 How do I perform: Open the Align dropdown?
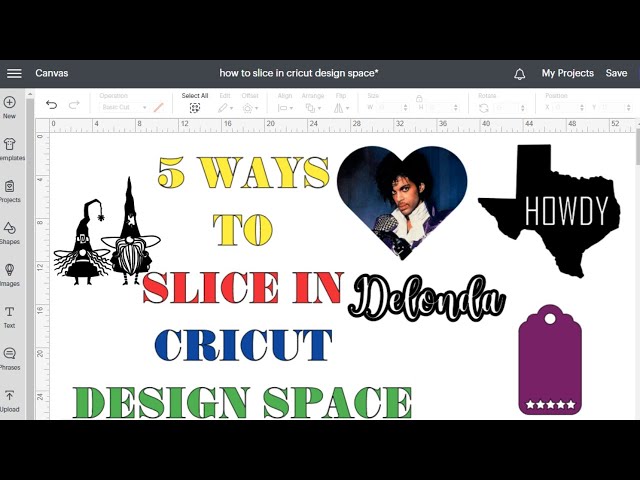click(x=285, y=103)
